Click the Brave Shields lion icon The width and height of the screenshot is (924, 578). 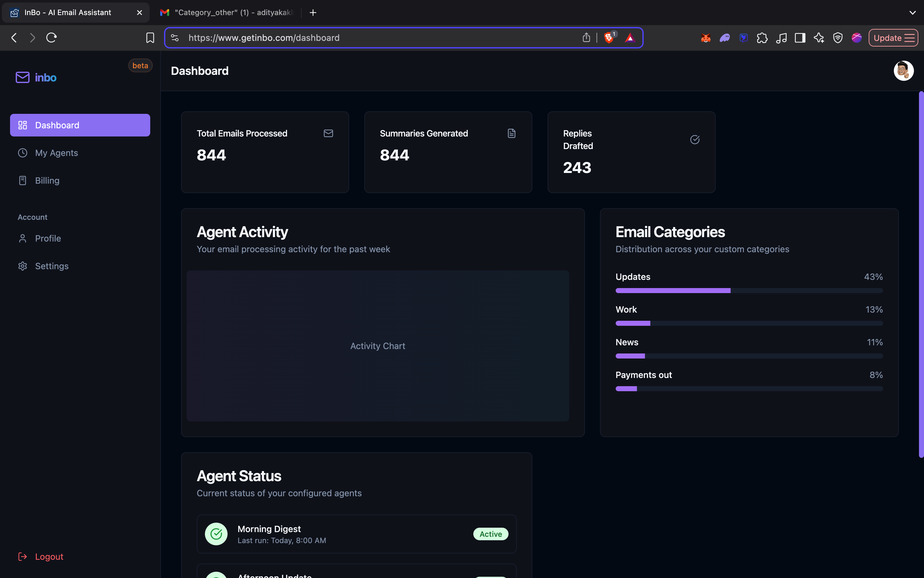[609, 38]
